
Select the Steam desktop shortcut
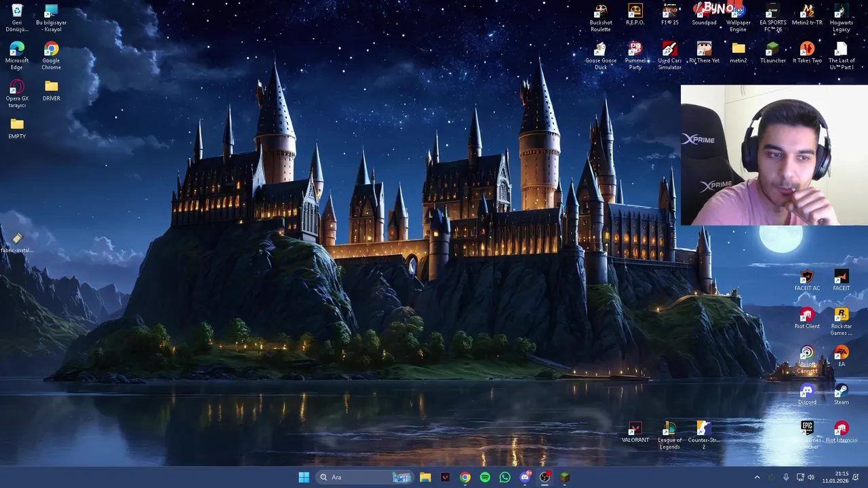841,394
